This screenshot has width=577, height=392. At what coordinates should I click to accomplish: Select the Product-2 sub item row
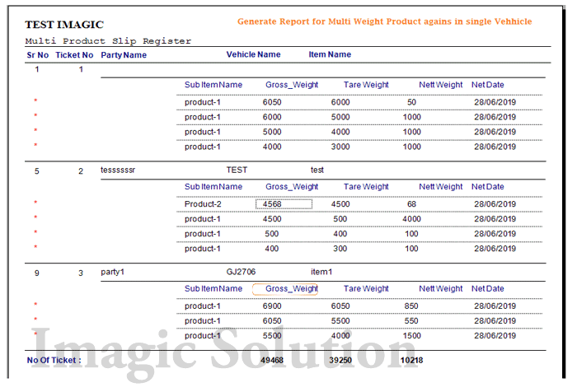tap(359, 204)
